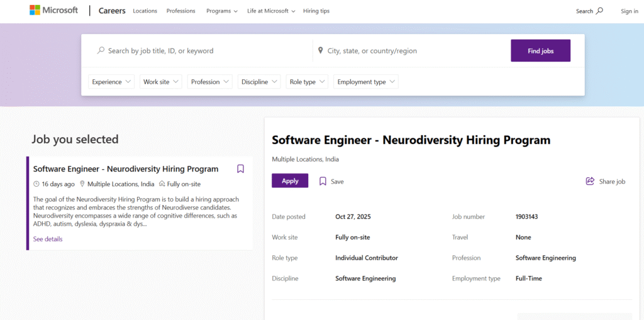
Task: Click the magnifier icon in keyword field
Action: [x=101, y=51]
